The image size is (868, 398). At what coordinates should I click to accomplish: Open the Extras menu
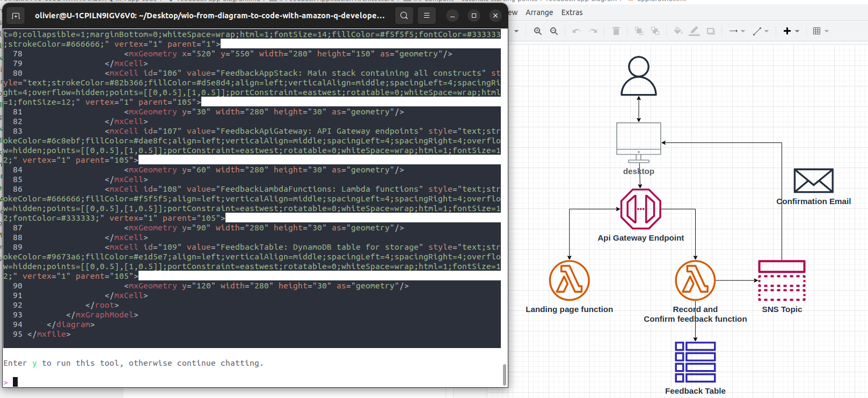click(x=572, y=12)
